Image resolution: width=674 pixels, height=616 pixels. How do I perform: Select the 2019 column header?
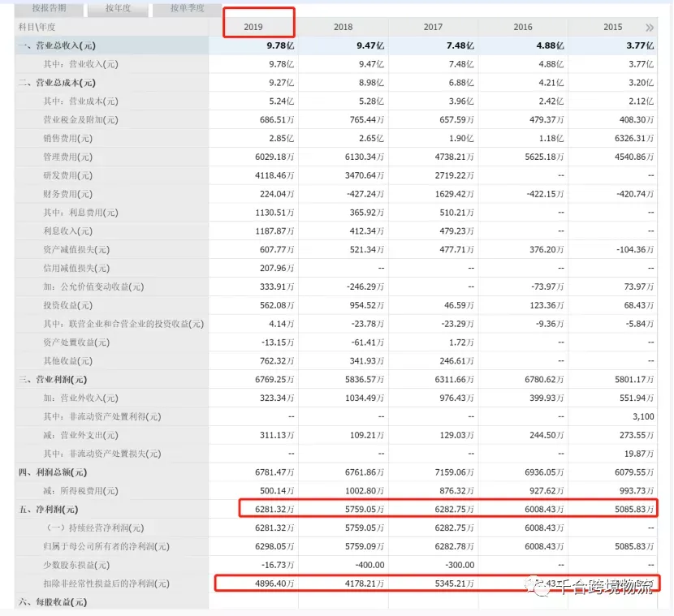click(253, 27)
